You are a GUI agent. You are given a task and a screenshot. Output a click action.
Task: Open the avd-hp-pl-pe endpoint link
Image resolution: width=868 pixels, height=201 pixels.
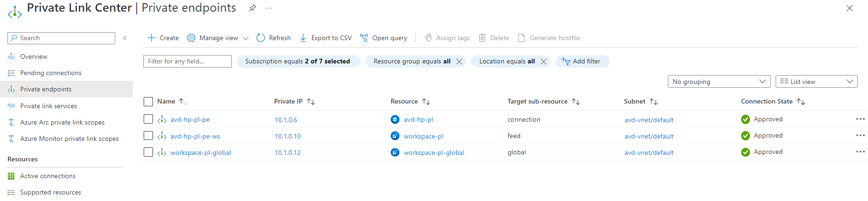tap(190, 119)
